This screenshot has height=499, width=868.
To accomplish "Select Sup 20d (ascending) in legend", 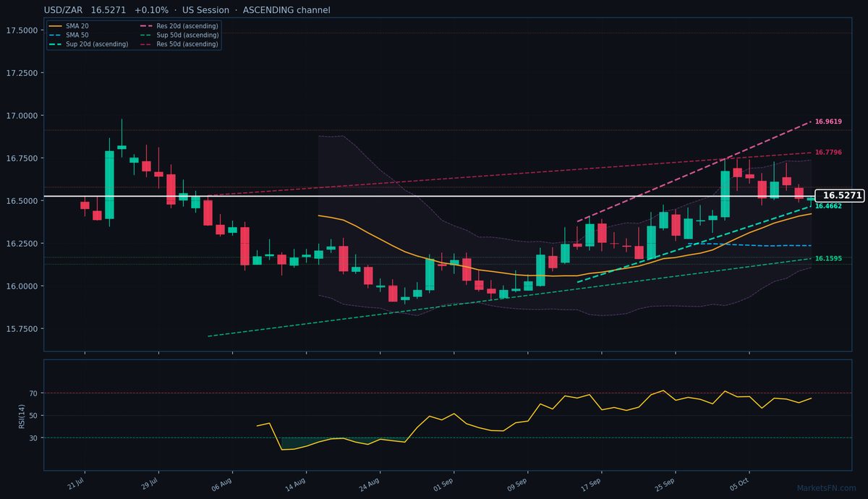I will pyautogui.click(x=88, y=44).
